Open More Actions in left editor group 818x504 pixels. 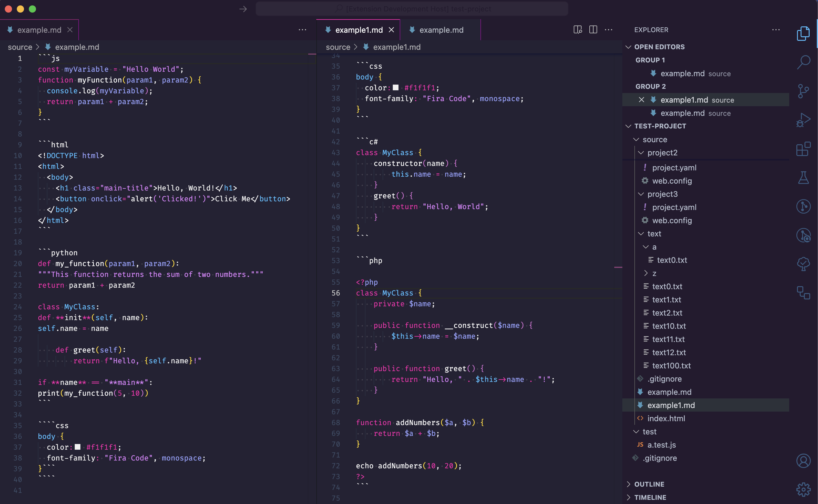tap(302, 30)
